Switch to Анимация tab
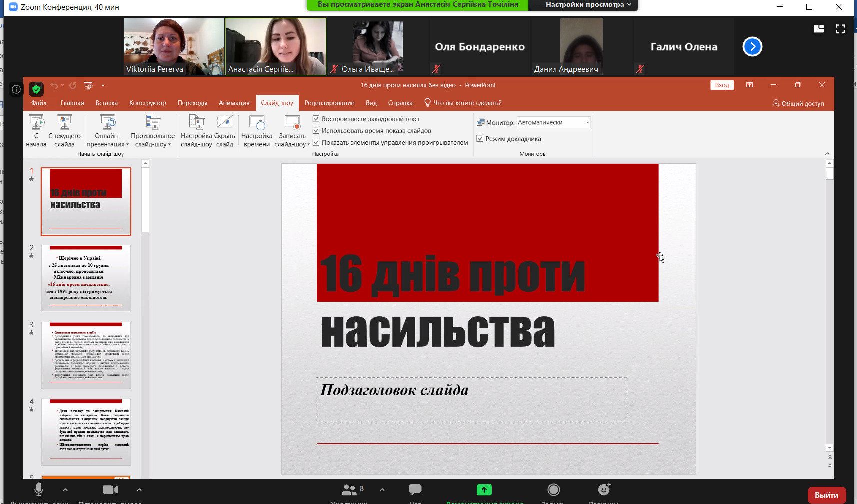This screenshot has width=857, height=504. (x=234, y=103)
